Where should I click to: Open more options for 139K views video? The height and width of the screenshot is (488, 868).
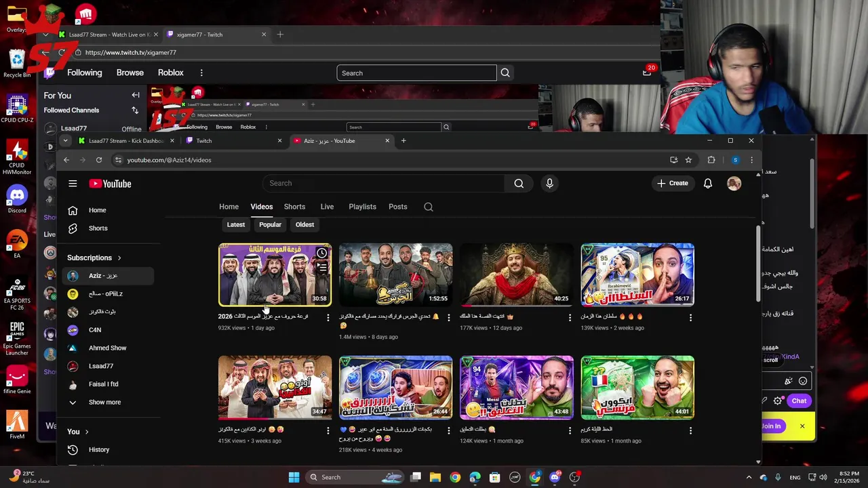[690, 317]
